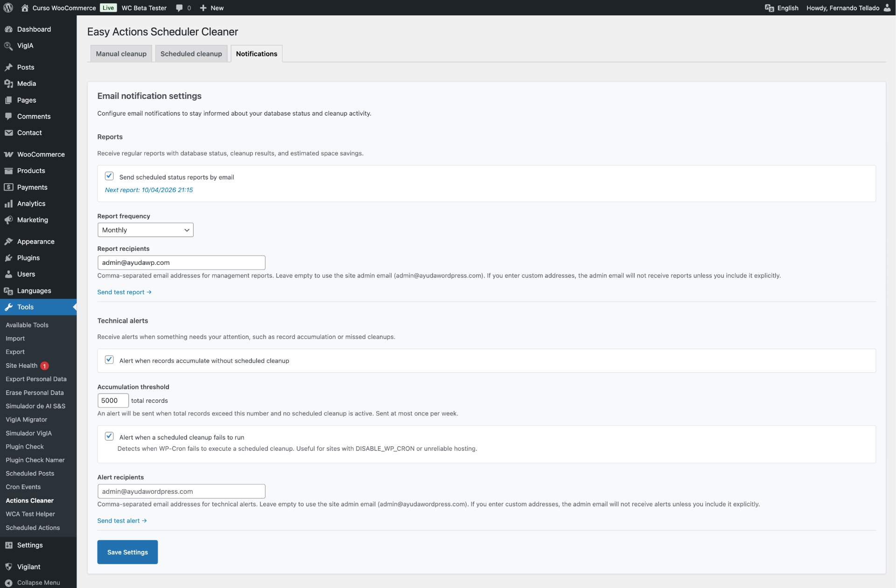Click the home icon beside Curso WooCommerce
This screenshot has width=896, height=588.
coord(25,8)
